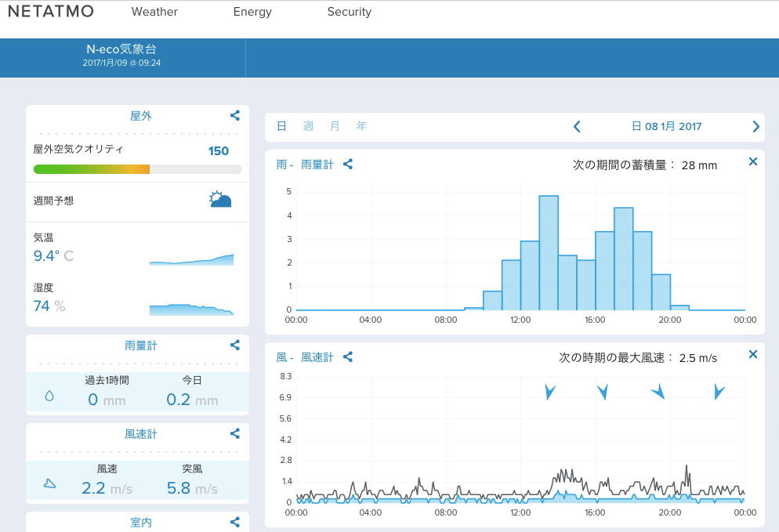Open the Weather menu
Screen dimensions: 779x532
coord(154,12)
